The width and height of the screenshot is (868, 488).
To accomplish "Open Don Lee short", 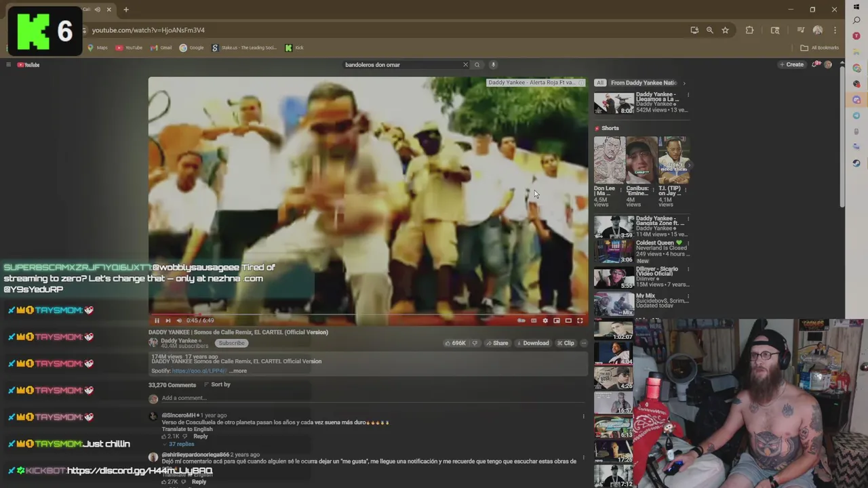I will tap(609, 161).
